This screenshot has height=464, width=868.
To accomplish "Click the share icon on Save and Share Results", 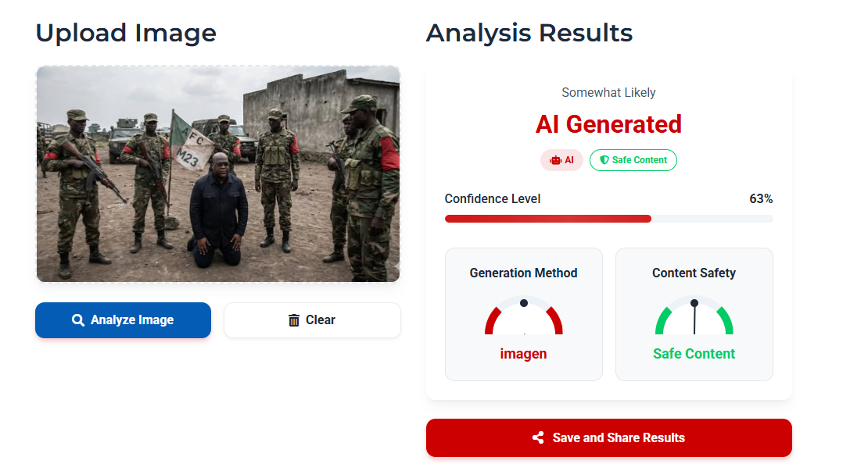I will click(x=538, y=437).
